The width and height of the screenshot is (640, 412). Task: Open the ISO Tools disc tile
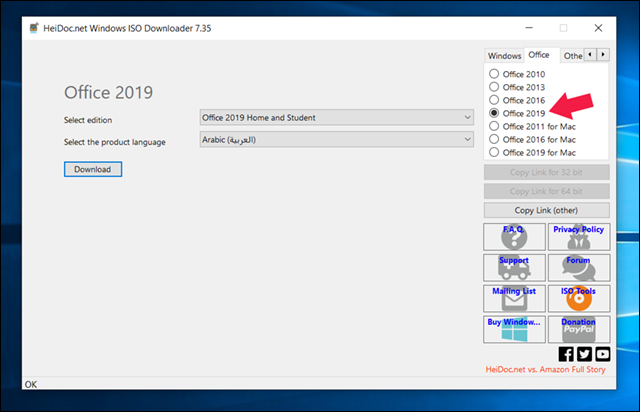[579, 298]
